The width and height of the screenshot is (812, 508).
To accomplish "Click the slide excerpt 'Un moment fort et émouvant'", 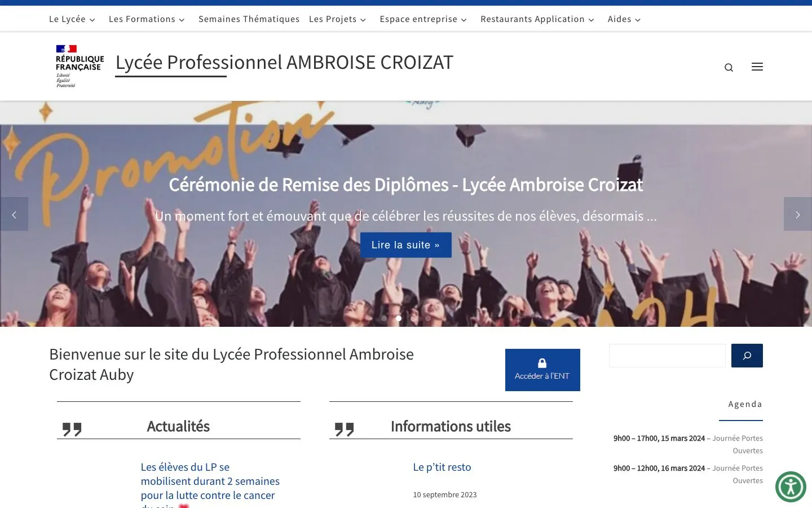I will [x=406, y=216].
